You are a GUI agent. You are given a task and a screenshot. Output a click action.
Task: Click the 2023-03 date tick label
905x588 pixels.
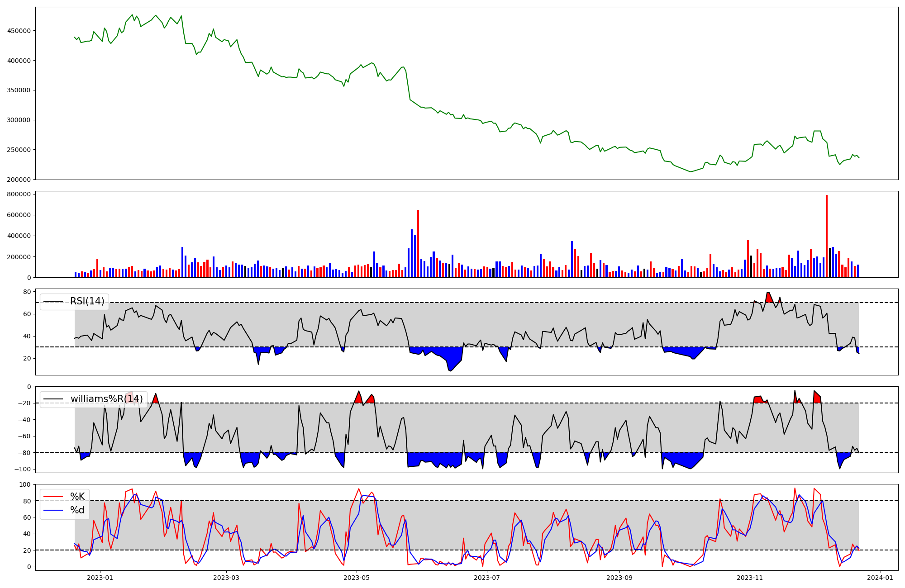226,578
